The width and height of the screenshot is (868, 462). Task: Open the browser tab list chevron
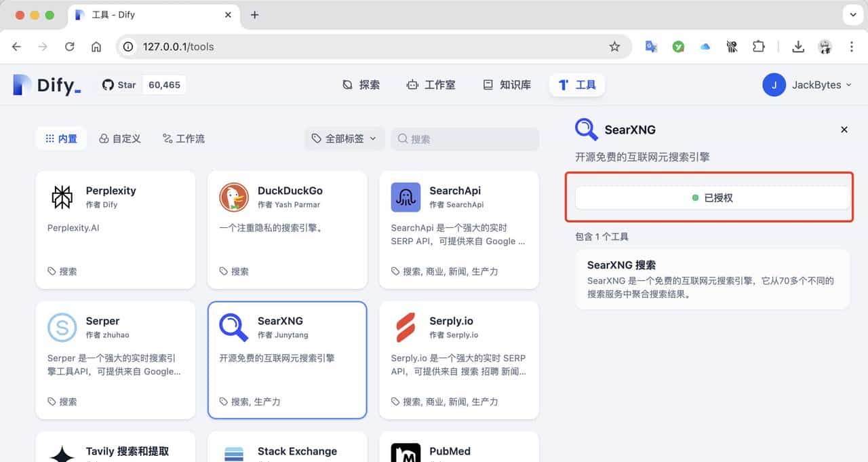click(852, 14)
